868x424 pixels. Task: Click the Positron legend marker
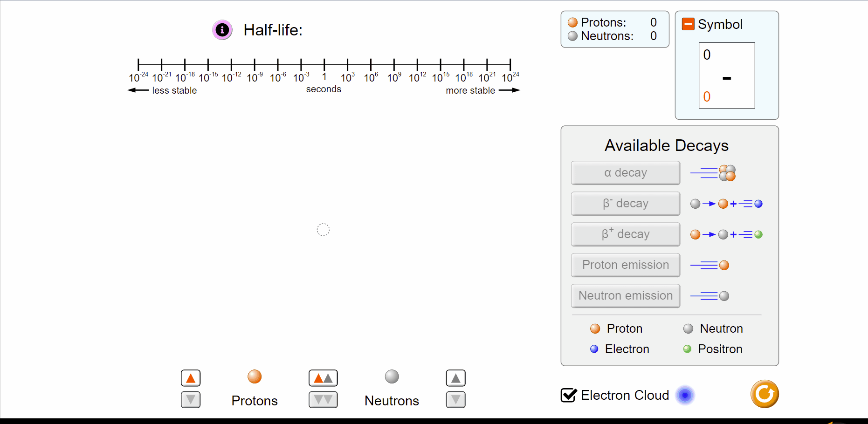(x=686, y=349)
